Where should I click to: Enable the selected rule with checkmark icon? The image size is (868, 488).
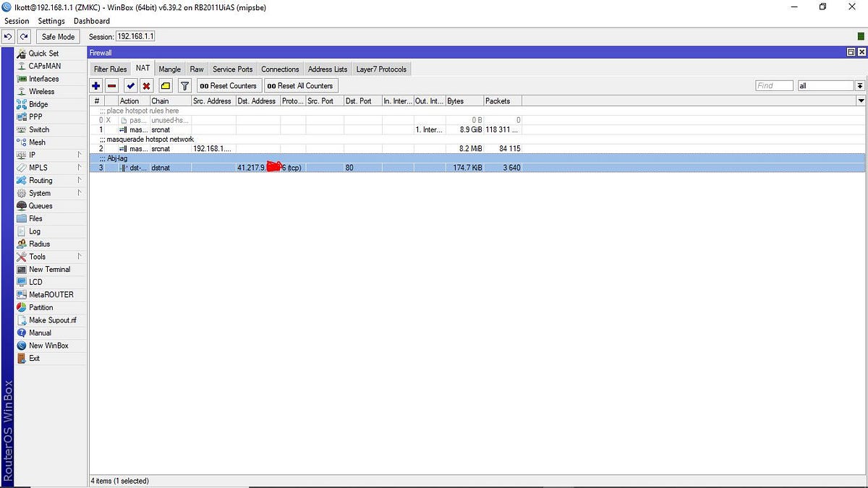[129, 85]
